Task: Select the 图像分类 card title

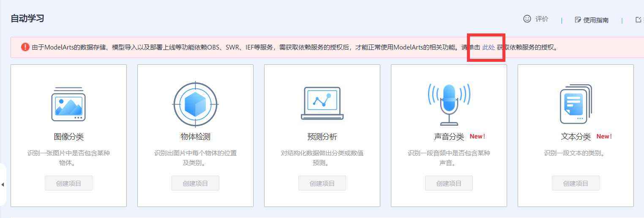Action: tap(68, 137)
